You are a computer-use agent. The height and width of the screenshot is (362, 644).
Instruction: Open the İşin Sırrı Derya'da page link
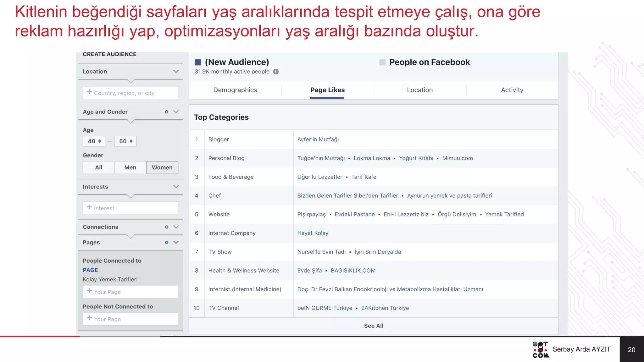coord(377,252)
